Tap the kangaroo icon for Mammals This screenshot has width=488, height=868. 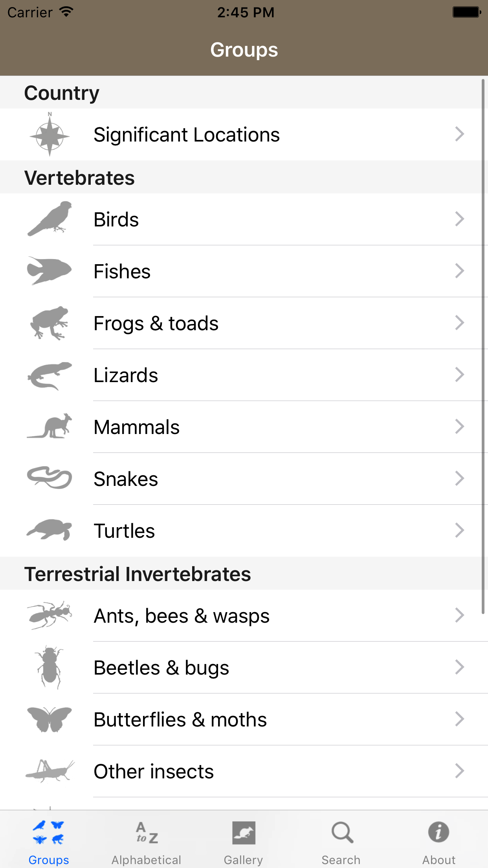50,427
